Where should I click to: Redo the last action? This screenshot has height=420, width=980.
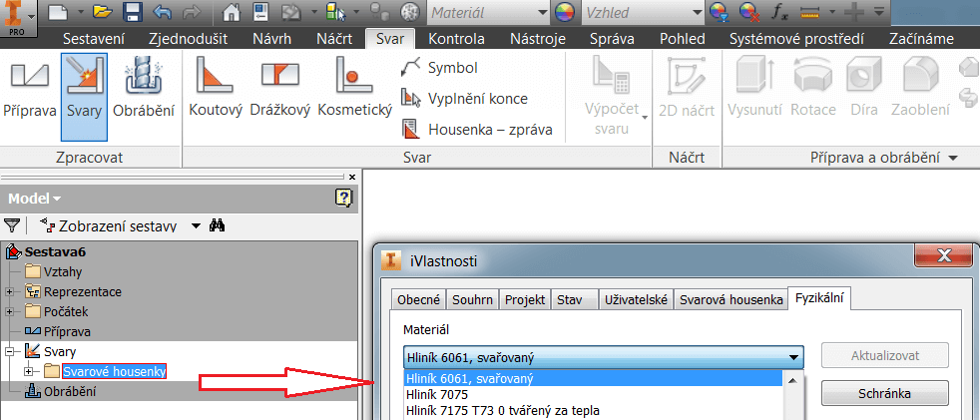pyautogui.click(x=192, y=11)
